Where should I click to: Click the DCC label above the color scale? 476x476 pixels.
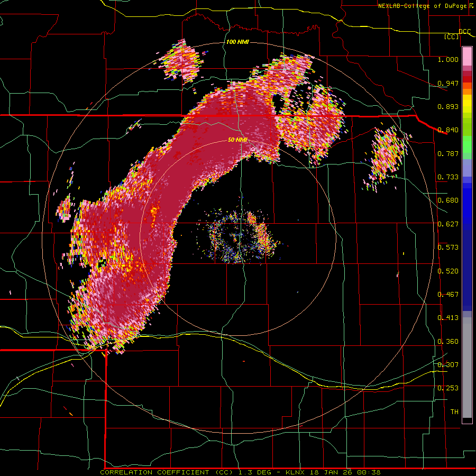(464, 32)
